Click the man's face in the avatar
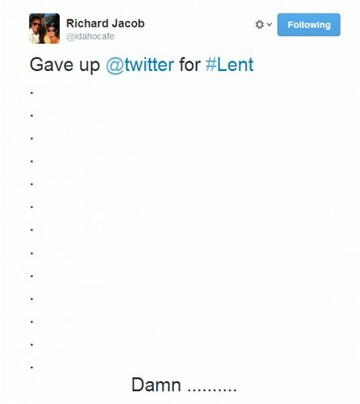The height and width of the screenshot is (404, 360). (x=36, y=25)
